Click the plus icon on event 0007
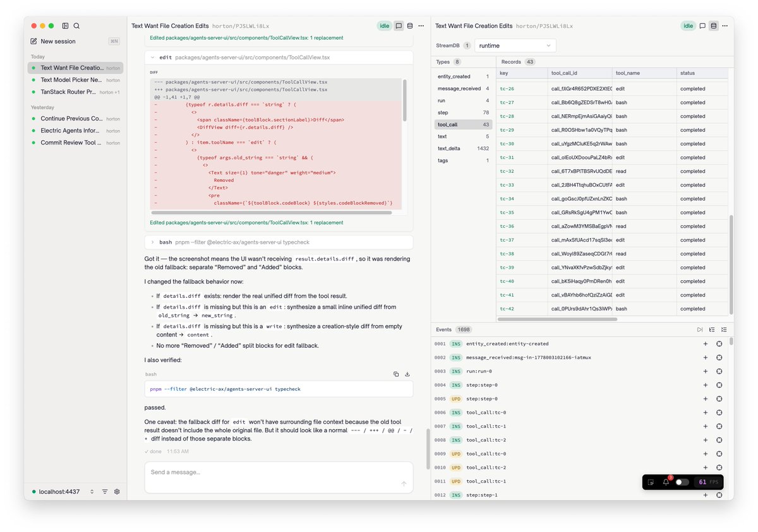This screenshot has height=532, width=758. 706,426
